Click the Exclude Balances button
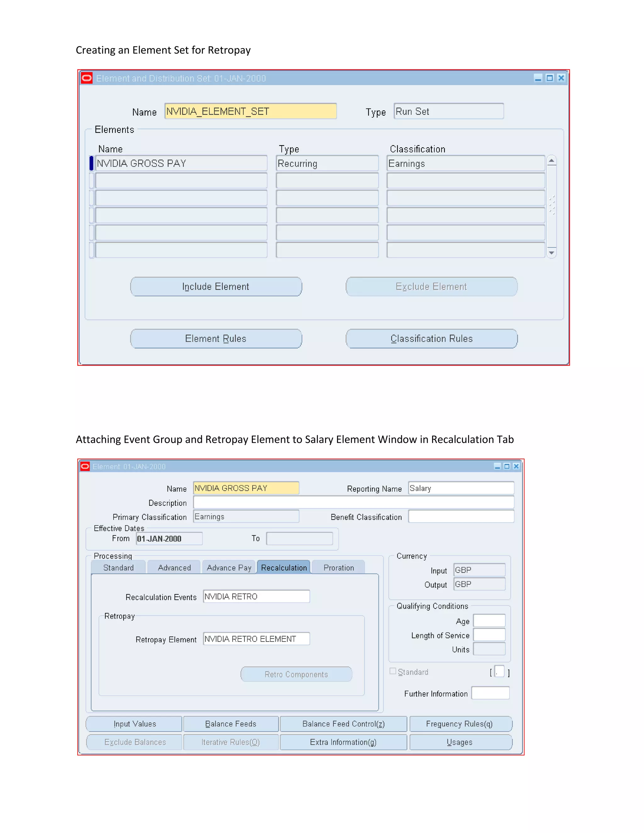 click(x=134, y=742)
